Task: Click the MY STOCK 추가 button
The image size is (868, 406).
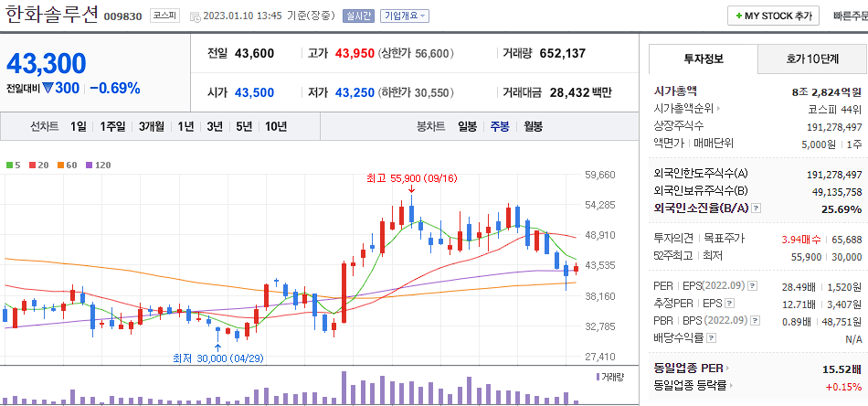Action: 773,16
